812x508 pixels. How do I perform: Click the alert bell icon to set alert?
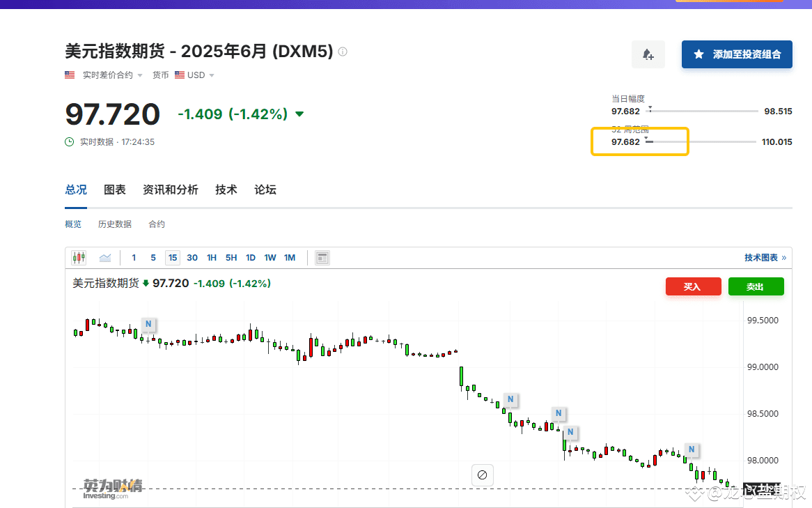(648, 54)
